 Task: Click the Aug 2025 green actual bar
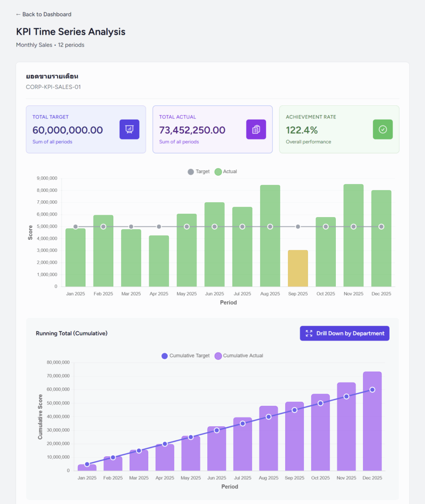[270, 256]
